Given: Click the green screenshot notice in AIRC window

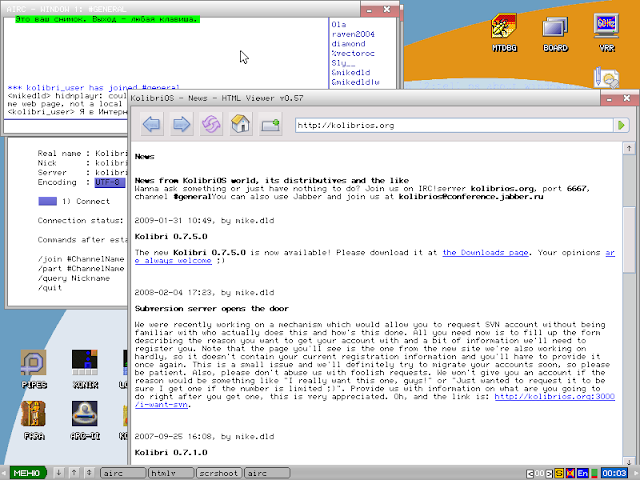Looking at the screenshot, I should (x=107, y=19).
